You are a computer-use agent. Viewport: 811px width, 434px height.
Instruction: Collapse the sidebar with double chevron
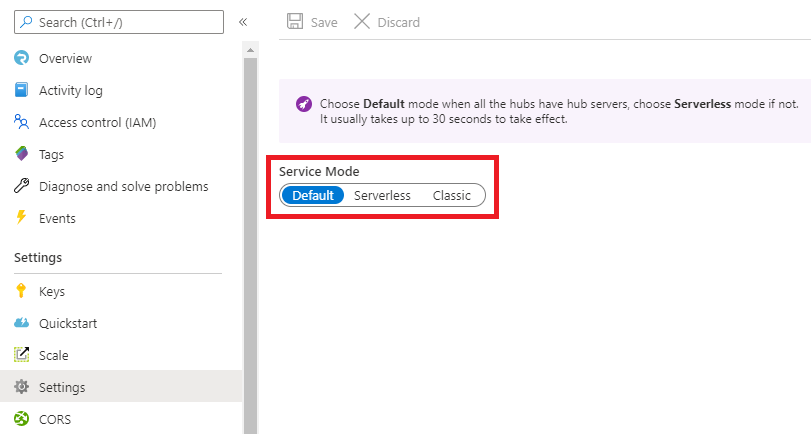pos(243,22)
